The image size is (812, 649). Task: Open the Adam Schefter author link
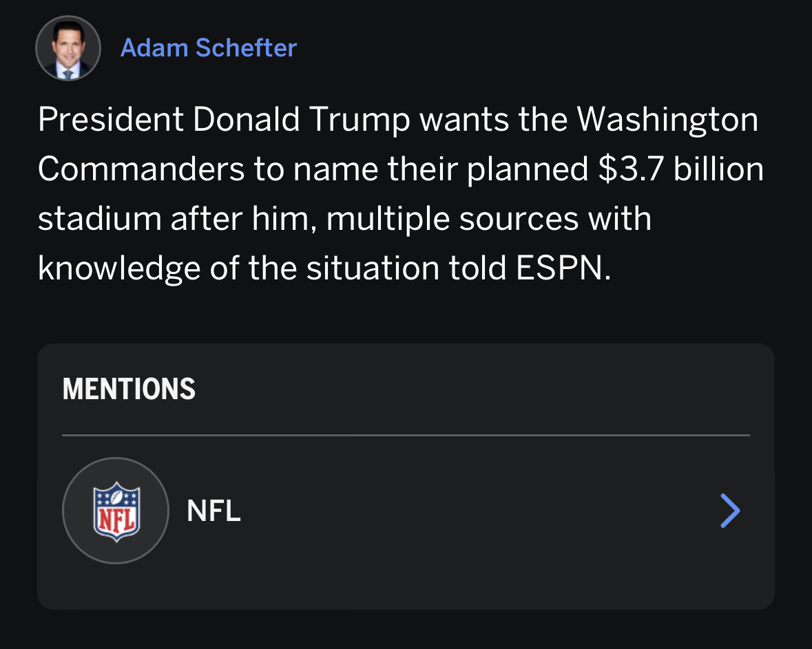(x=208, y=48)
